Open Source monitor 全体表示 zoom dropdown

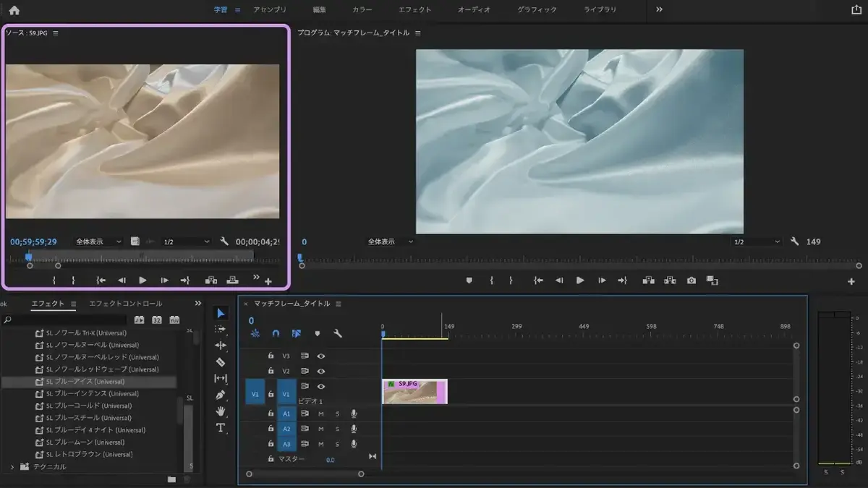pyautogui.click(x=99, y=241)
